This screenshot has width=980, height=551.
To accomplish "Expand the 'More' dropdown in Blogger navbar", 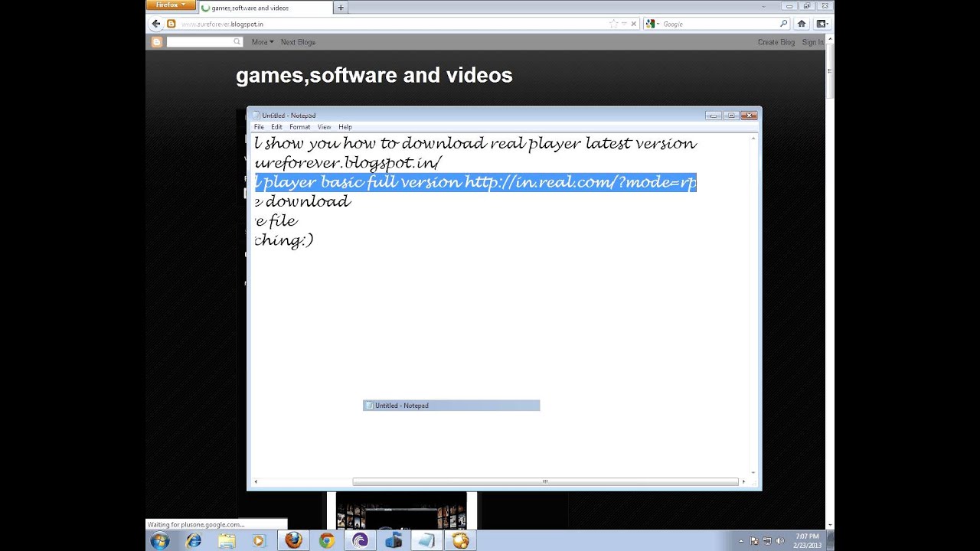I will tap(262, 42).
